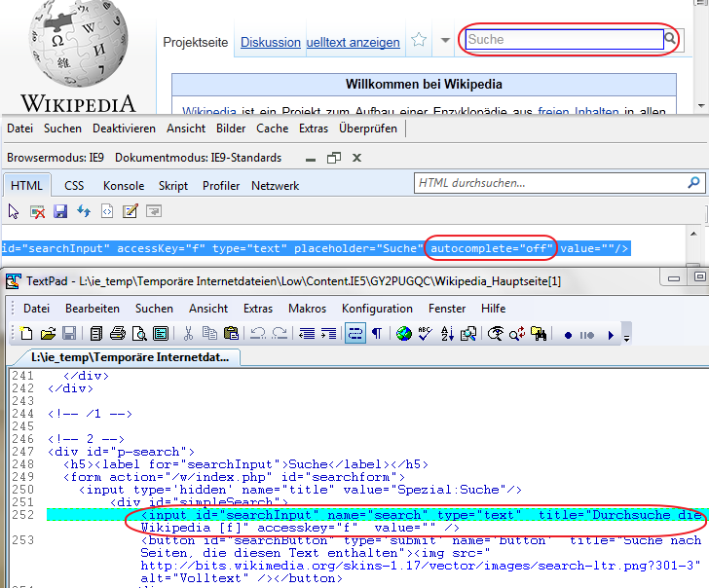Open the Quelltext anzeigen link

pos(354,42)
